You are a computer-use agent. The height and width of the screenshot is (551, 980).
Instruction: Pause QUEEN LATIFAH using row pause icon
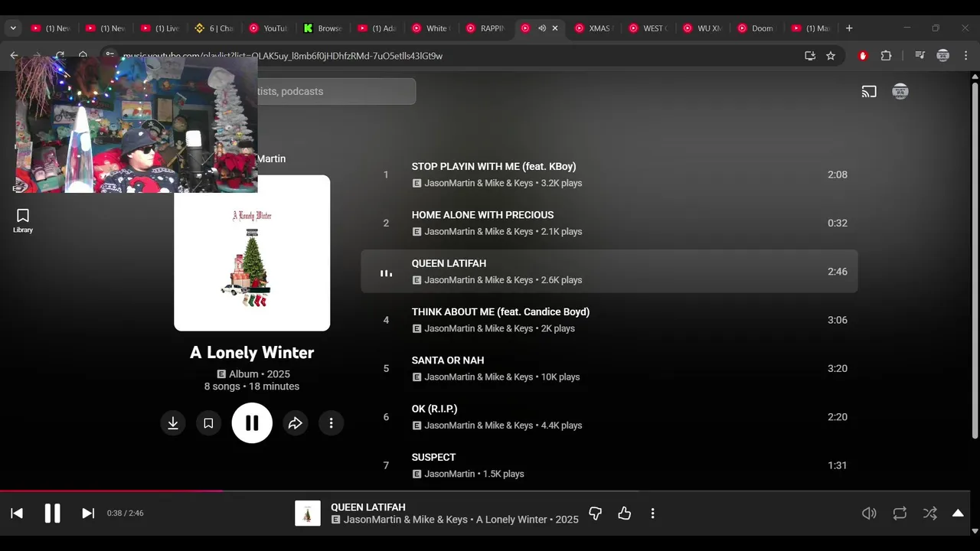[386, 272]
